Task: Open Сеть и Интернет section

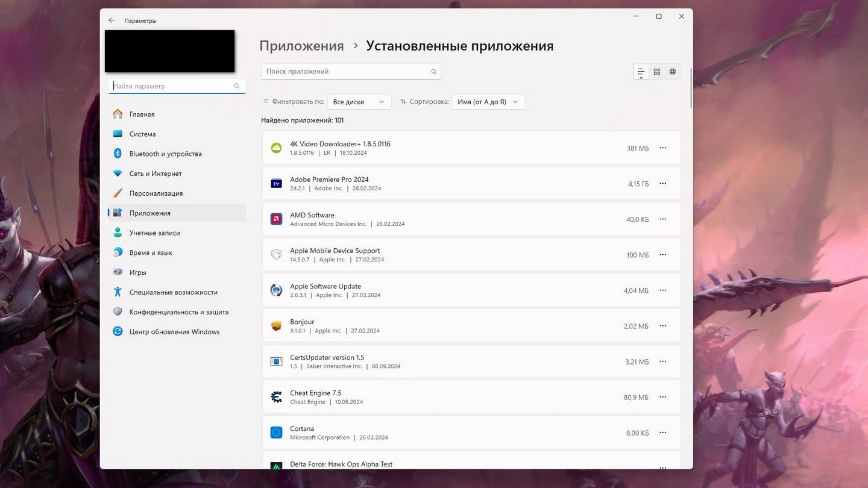Action: [177, 174]
